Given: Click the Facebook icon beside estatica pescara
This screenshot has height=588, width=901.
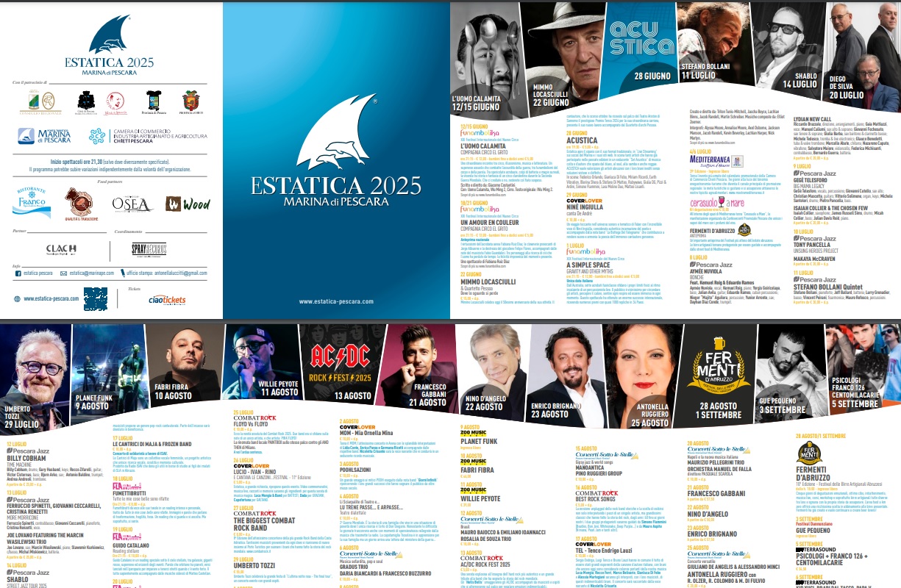Looking at the screenshot, I should coord(18,273).
